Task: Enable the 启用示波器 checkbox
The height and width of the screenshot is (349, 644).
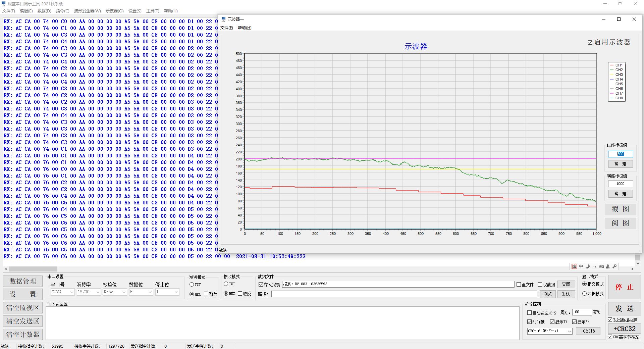Action: click(590, 42)
